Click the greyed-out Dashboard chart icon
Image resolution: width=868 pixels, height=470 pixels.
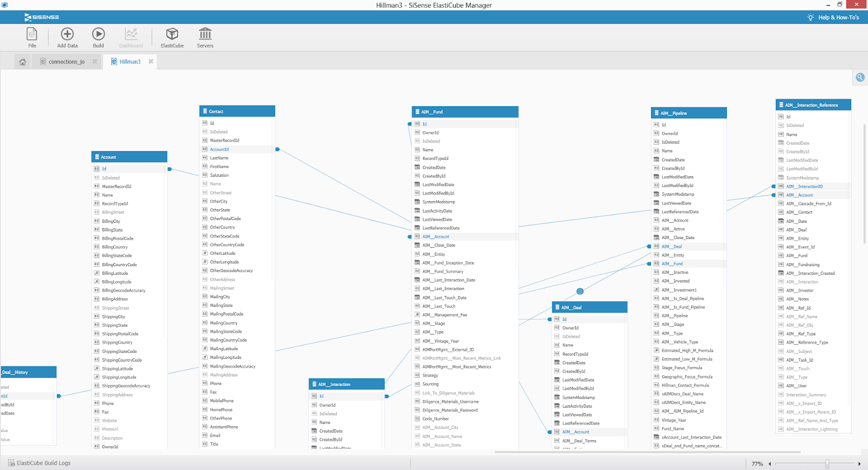(131, 34)
